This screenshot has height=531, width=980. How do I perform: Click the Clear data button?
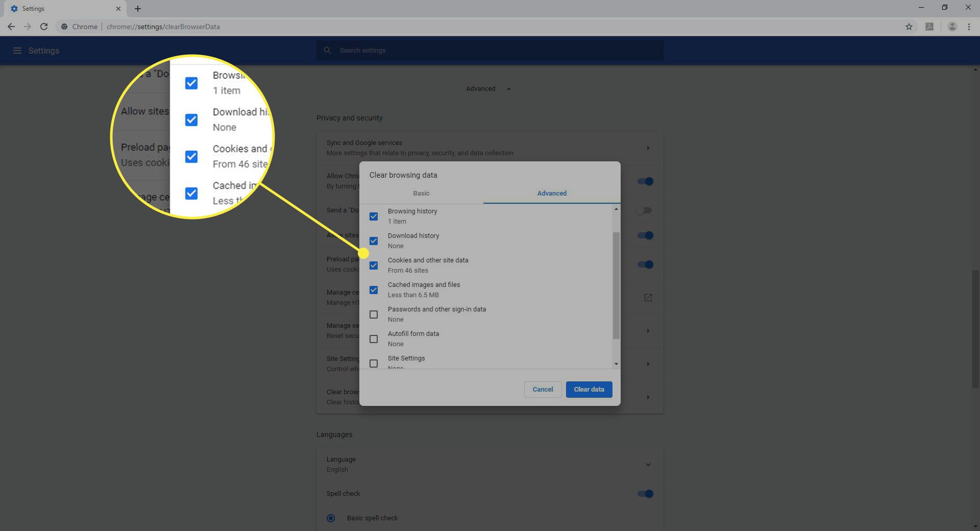click(589, 390)
